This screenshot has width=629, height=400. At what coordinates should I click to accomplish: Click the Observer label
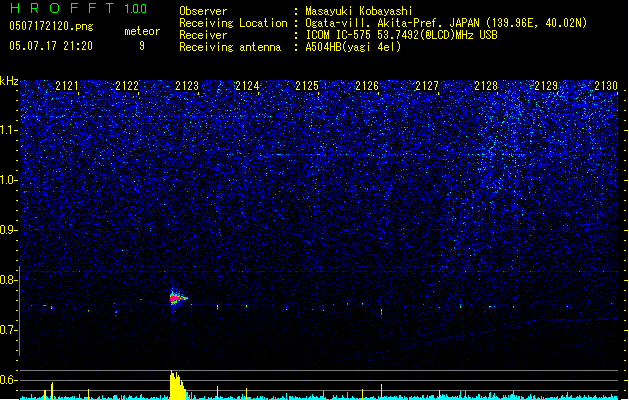(203, 11)
